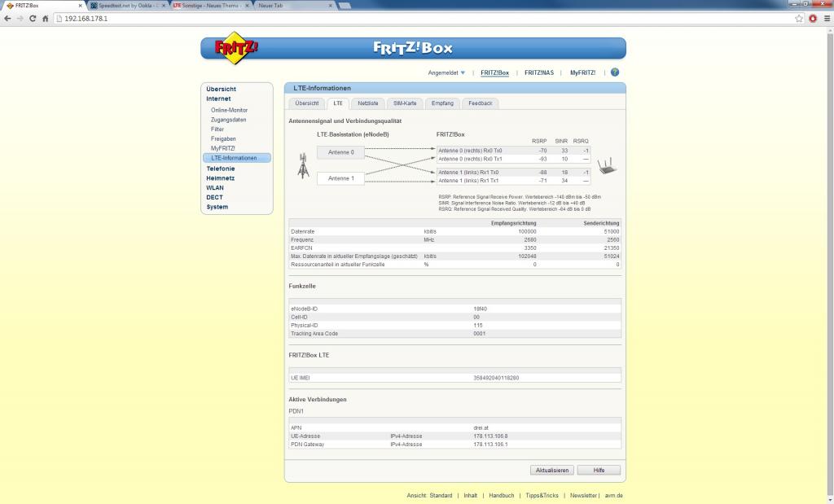
Task: Click the PDN Gateway value 178.113.106.1
Action: point(490,445)
